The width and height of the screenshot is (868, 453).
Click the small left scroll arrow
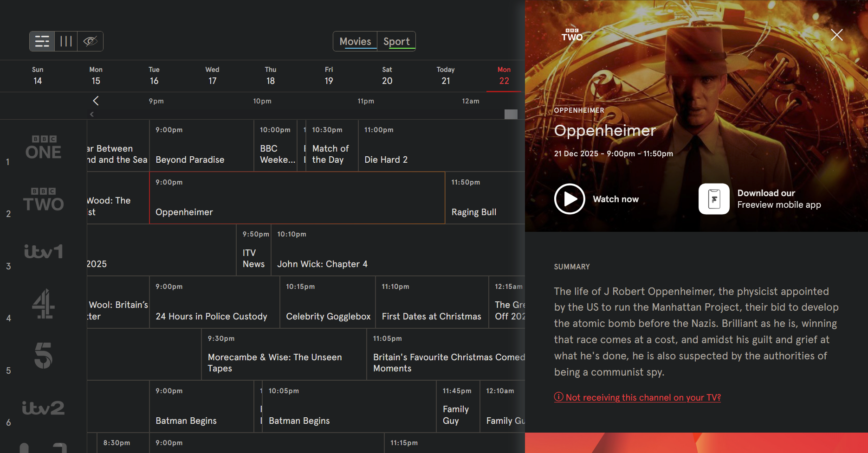[92, 114]
